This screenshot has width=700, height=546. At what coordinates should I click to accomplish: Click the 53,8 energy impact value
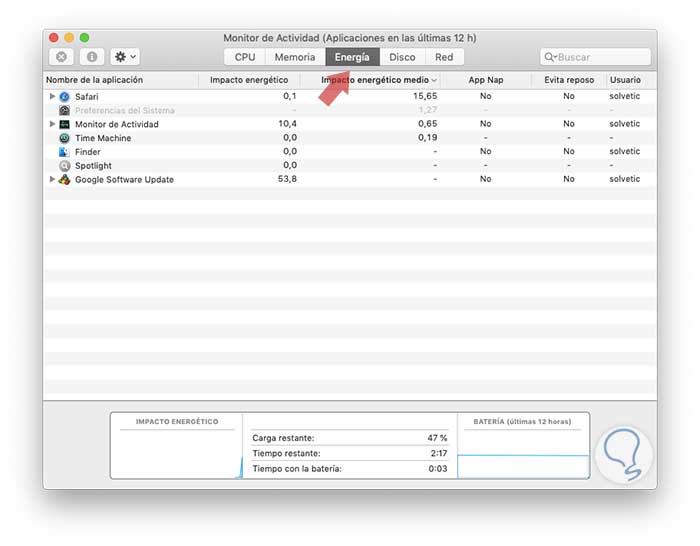click(x=287, y=179)
